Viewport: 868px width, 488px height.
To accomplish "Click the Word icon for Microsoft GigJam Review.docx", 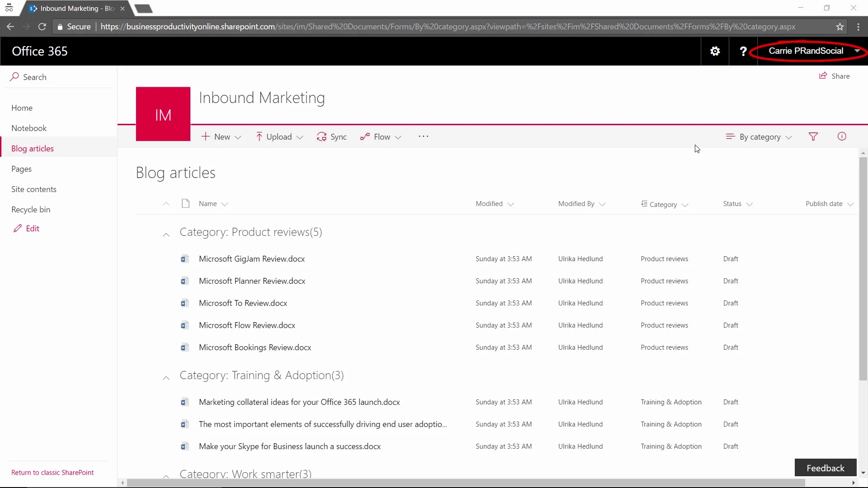I will (184, 259).
